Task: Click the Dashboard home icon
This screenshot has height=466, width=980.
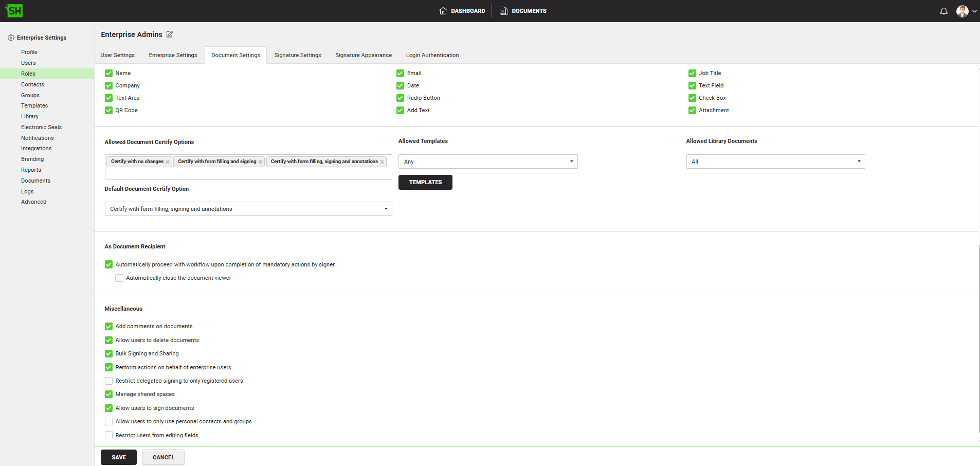Action: pos(443,11)
